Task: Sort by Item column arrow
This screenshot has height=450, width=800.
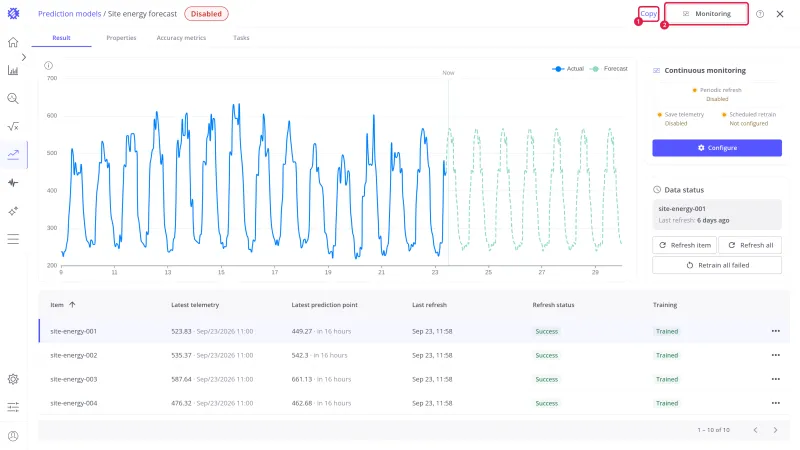Action: (x=72, y=305)
